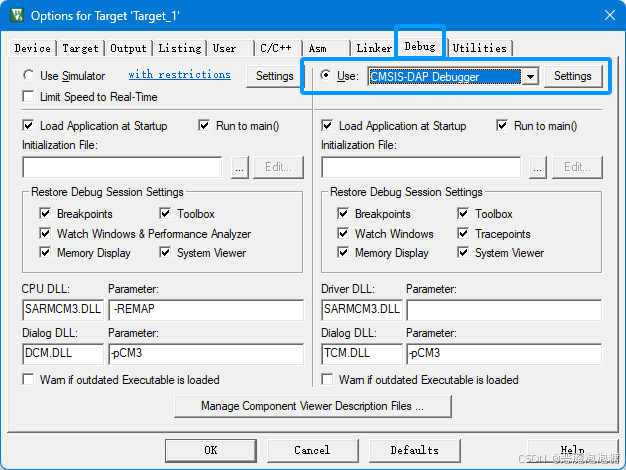Screen dimensions: 626x470
Task: Uncheck debugger Toolbox restore option
Action: pos(463,213)
